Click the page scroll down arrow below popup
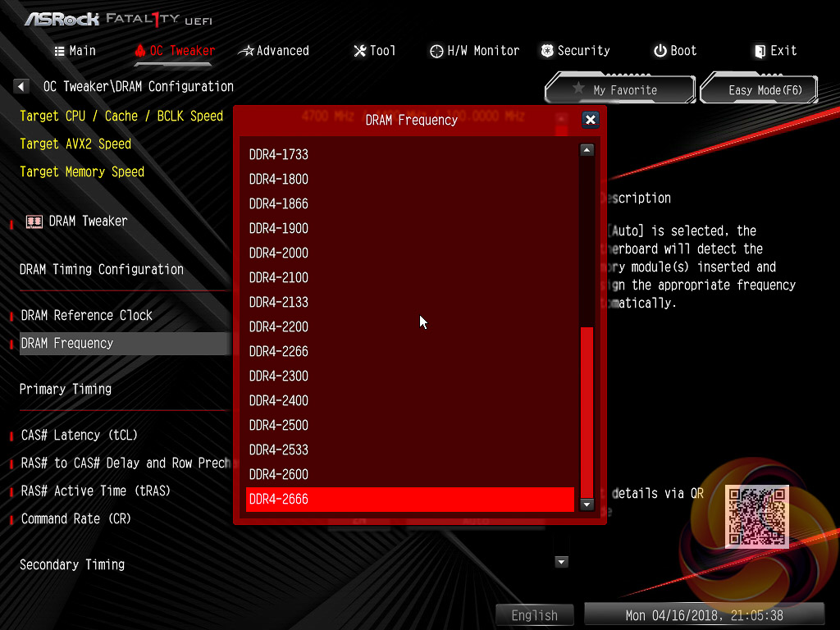 pos(561,562)
